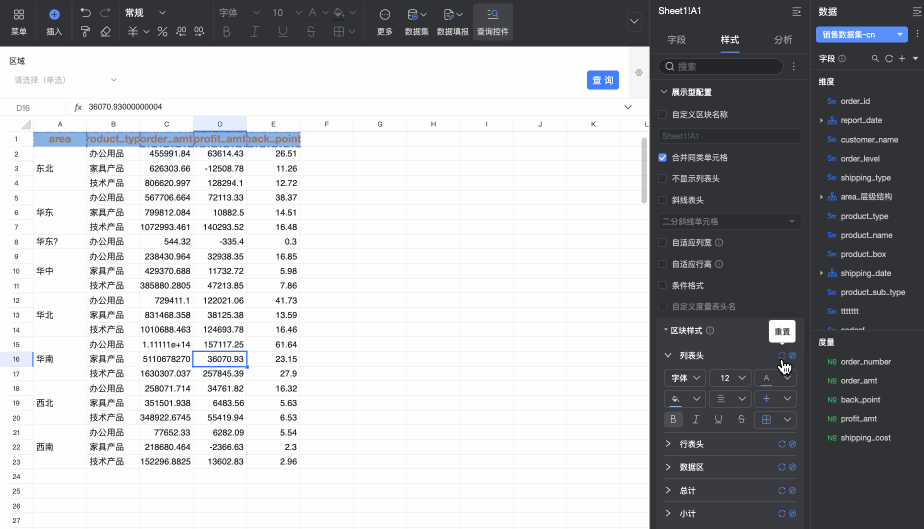The width and height of the screenshot is (924, 529).
Task: Apply currency ¥ format
Action: tap(133, 32)
